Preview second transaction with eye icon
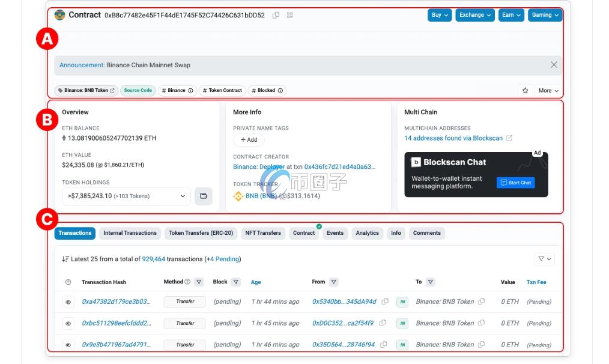 pyautogui.click(x=68, y=323)
